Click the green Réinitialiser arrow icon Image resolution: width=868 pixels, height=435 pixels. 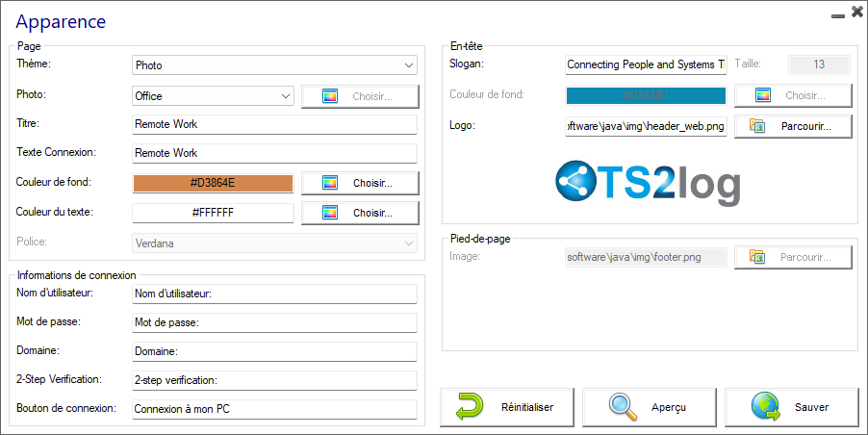[470, 407]
